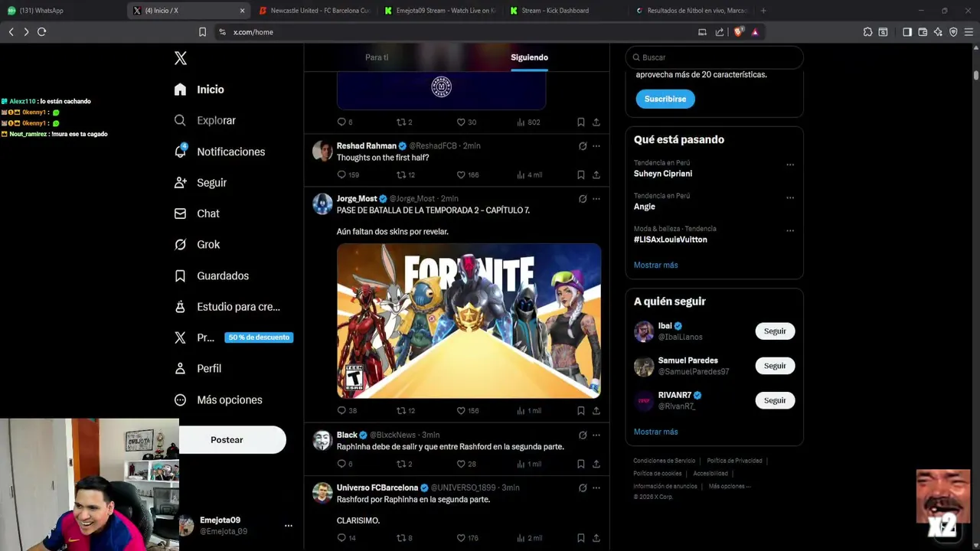Click the browser back arrow

pos(11,32)
